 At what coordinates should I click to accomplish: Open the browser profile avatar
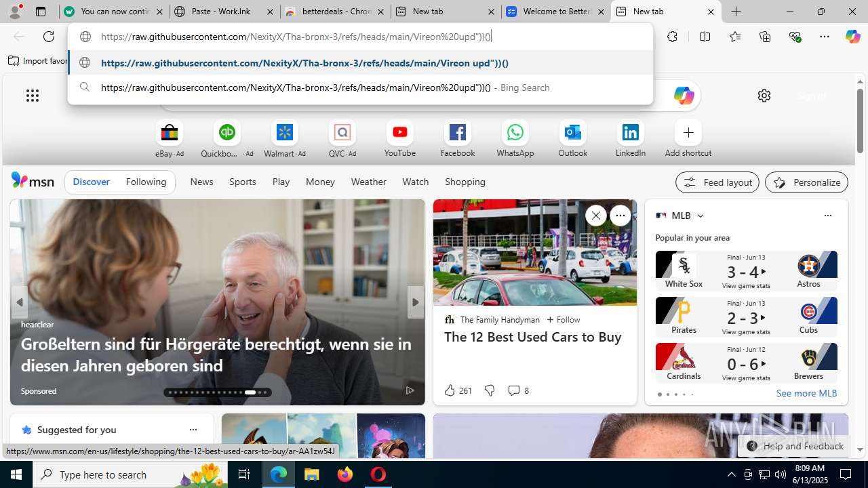(x=15, y=12)
